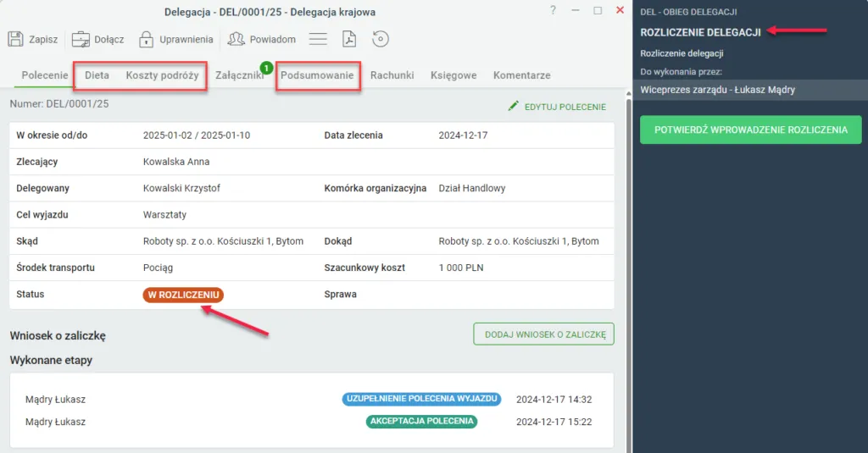This screenshot has height=453, width=868.
Task: Open Uprawnienia via the padlock icon
Action: [146, 39]
